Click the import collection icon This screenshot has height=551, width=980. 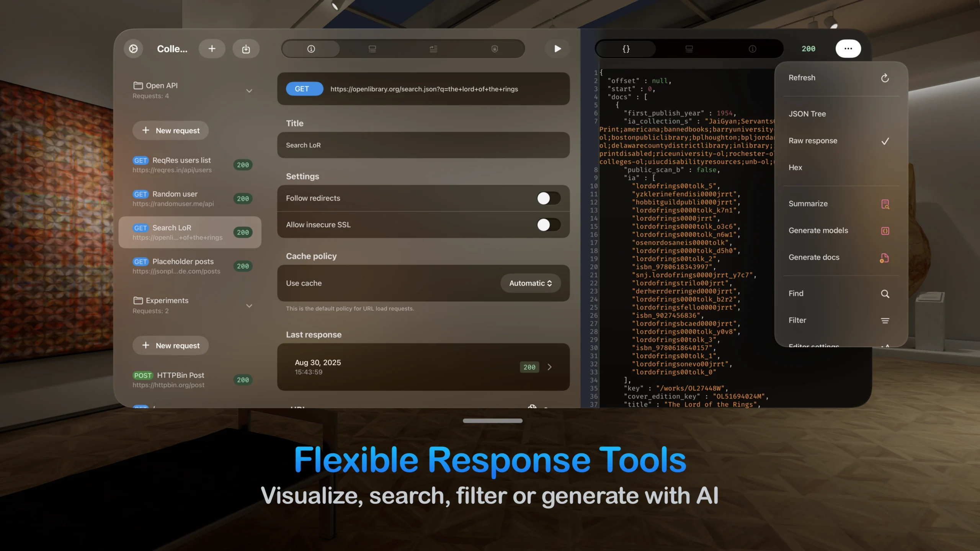pyautogui.click(x=246, y=49)
